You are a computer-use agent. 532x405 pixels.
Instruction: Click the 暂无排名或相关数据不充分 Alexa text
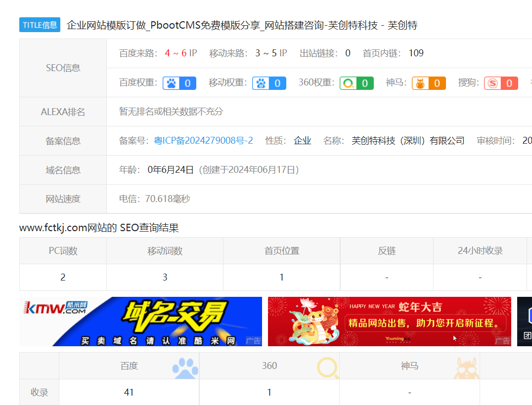click(x=171, y=112)
